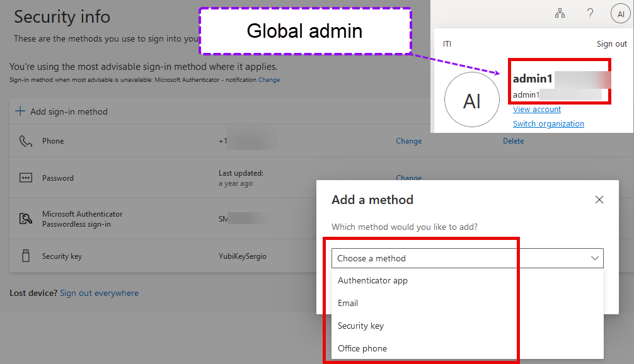
Task: Click 'Last updated: a year ago' text
Action: coord(241,178)
